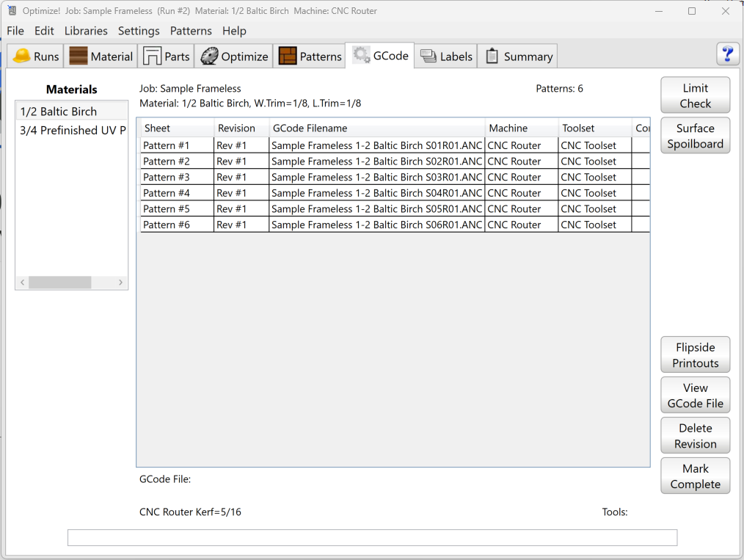This screenshot has width=744, height=560.
Task: Click the hard hat Runs tab icon
Action: tap(22, 57)
